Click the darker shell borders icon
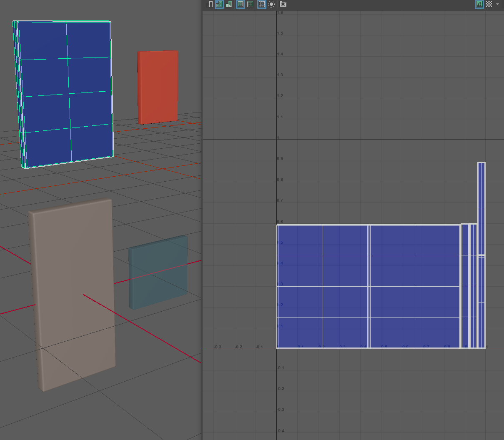504x440 pixels. (250, 4)
